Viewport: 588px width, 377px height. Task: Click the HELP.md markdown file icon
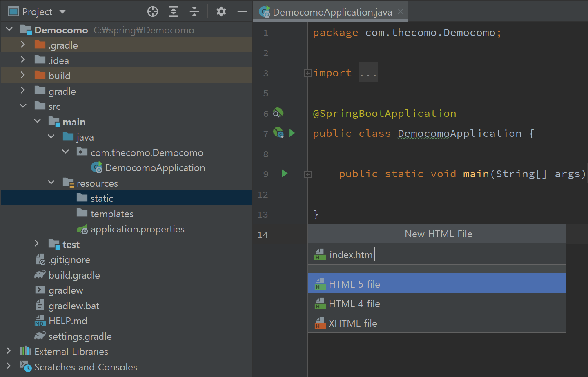[x=40, y=321]
